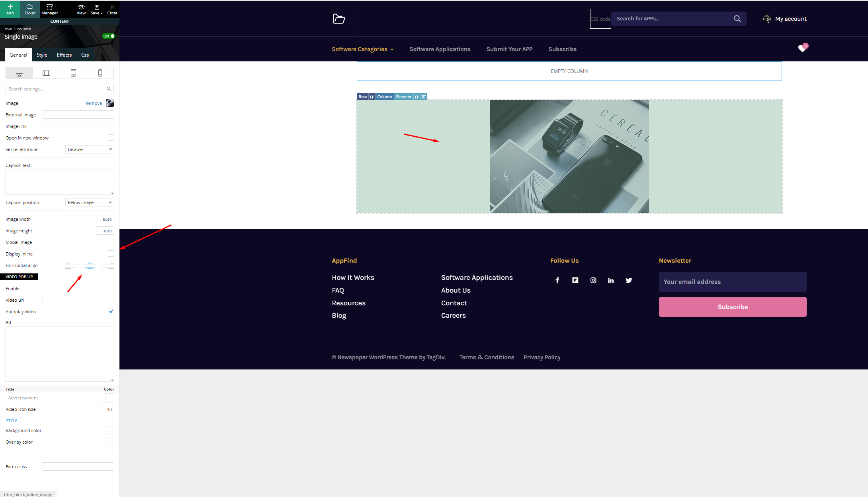Click the wishlist heart icon
This screenshot has width=868, height=497.
coord(802,48)
